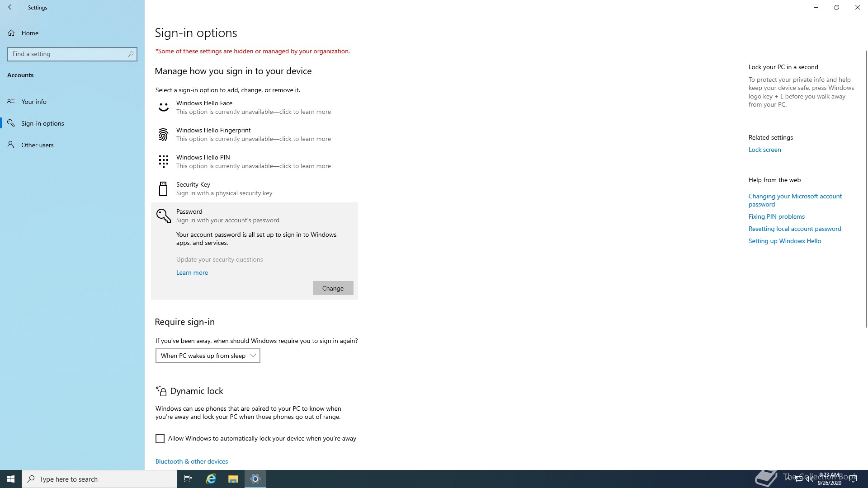Image resolution: width=868 pixels, height=488 pixels.
Task: Go back using the Settings back arrow
Action: pos(11,7)
